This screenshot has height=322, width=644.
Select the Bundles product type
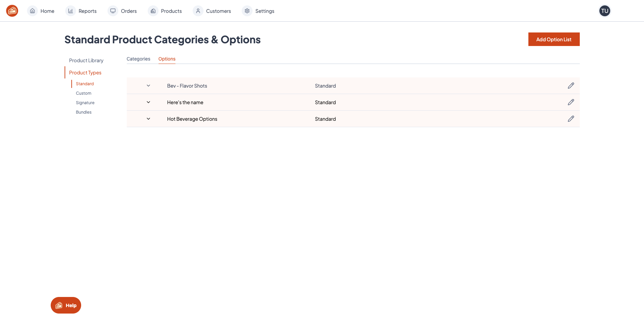84,112
